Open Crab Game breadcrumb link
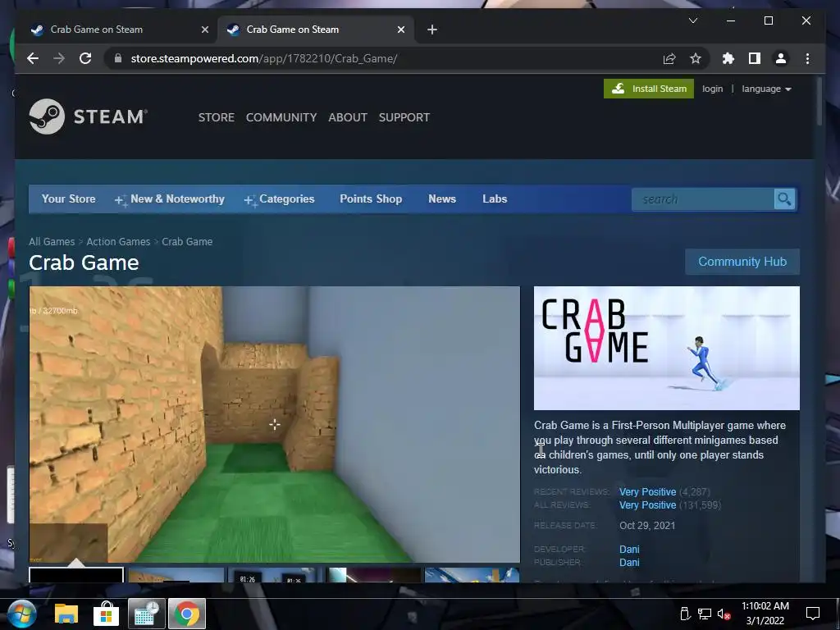The height and width of the screenshot is (630, 840). 187,242
